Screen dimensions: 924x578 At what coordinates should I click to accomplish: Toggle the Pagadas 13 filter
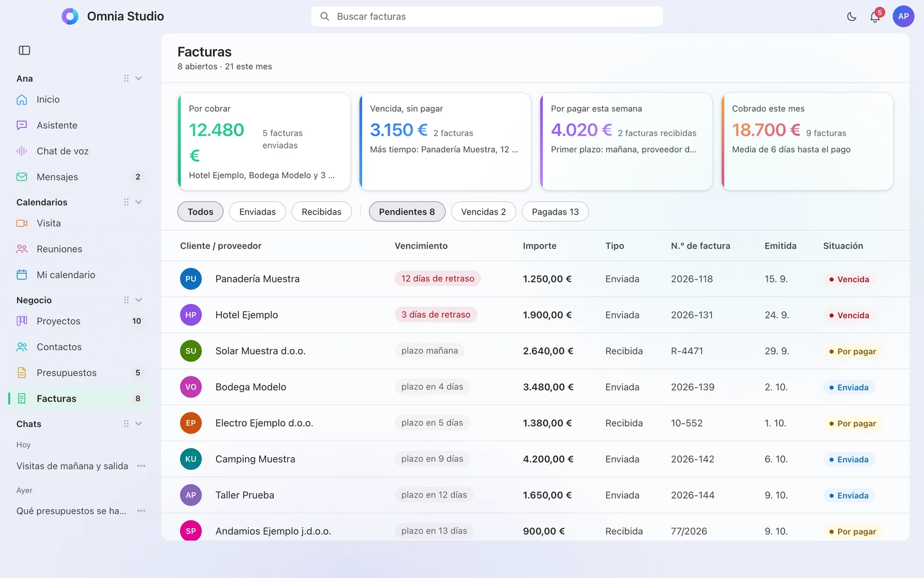(x=555, y=212)
